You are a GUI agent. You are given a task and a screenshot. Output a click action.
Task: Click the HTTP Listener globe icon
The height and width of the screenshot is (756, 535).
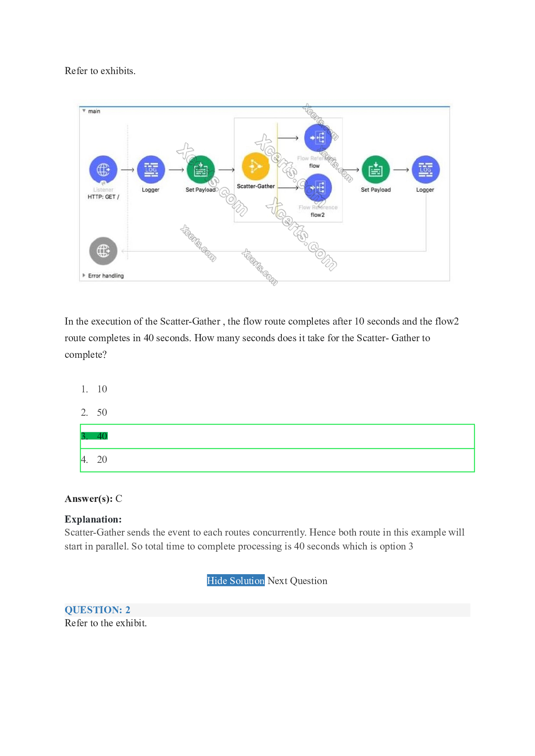coord(103,169)
